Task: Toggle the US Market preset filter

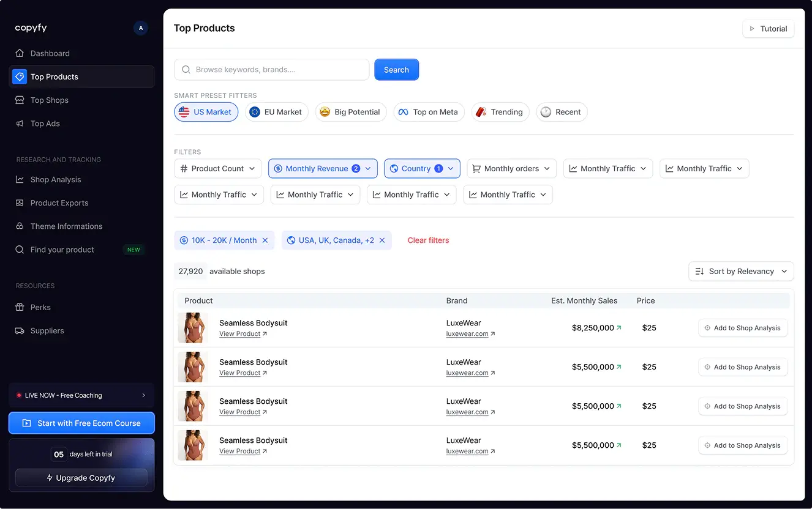Action: [206, 112]
